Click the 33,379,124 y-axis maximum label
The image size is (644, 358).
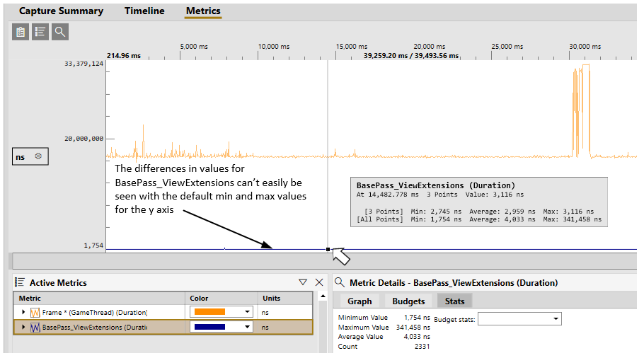84,64
